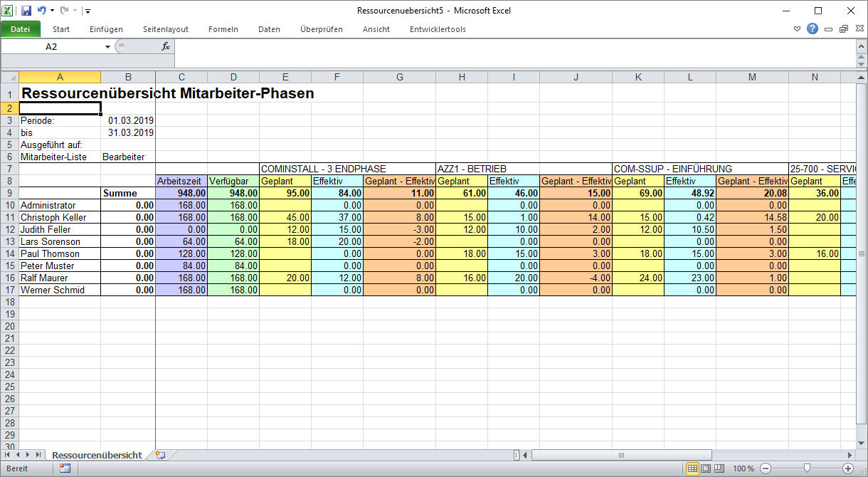Select the Ressourcenübersicht sheet tab
868x477 pixels.
97,455
